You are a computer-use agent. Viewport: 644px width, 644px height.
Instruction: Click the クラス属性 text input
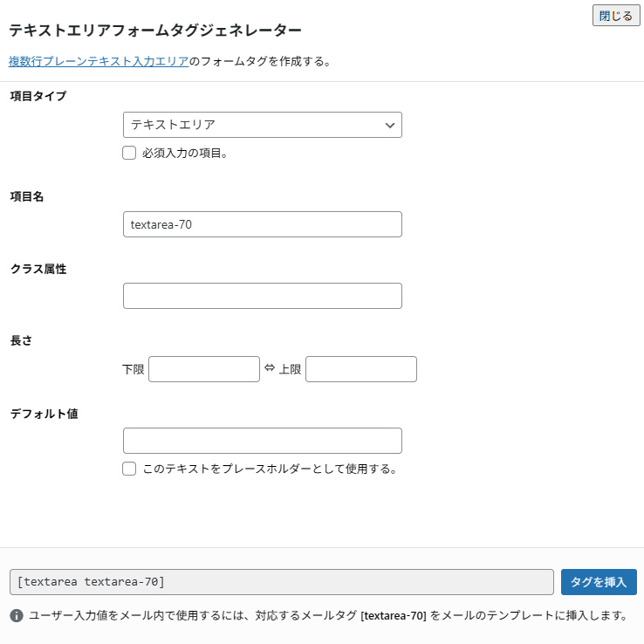[262, 296]
